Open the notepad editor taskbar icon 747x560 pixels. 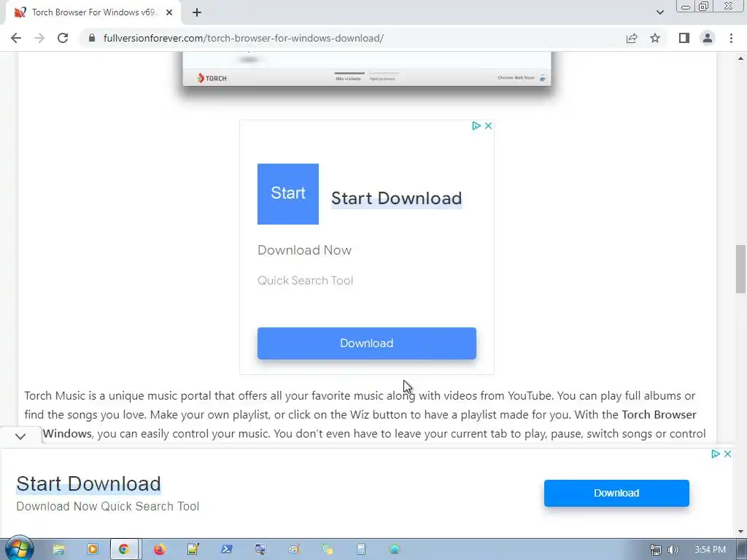click(193, 550)
